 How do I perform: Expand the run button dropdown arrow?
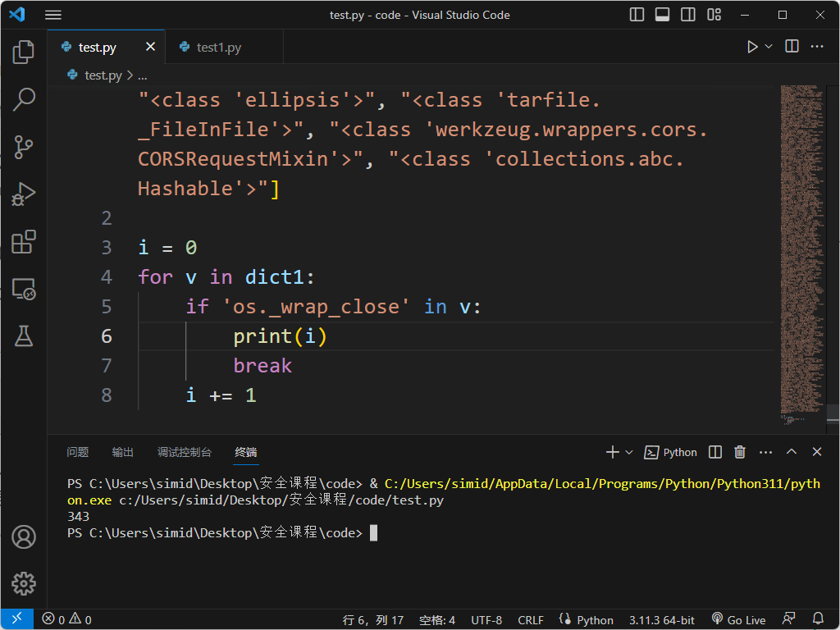769,47
